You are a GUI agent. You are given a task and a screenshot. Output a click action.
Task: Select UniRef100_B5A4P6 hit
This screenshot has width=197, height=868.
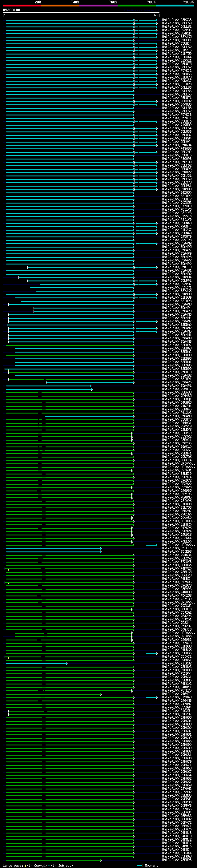(x=177, y=382)
